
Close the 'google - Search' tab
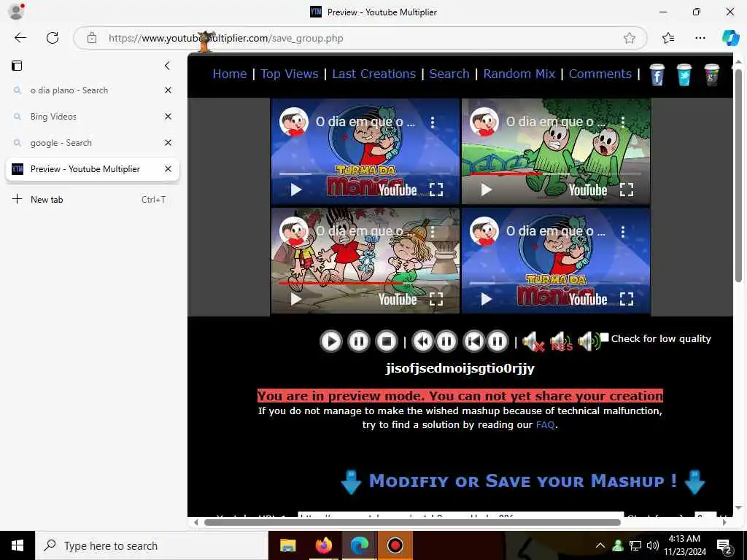click(x=169, y=142)
